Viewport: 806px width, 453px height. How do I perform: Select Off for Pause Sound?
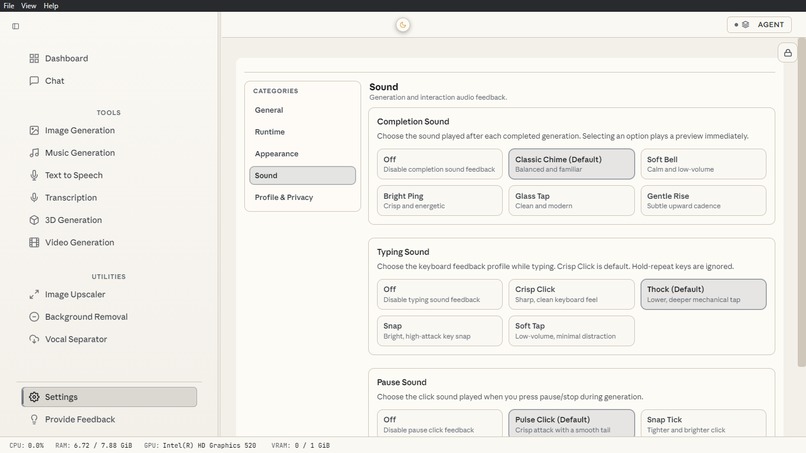click(x=439, y=423)
